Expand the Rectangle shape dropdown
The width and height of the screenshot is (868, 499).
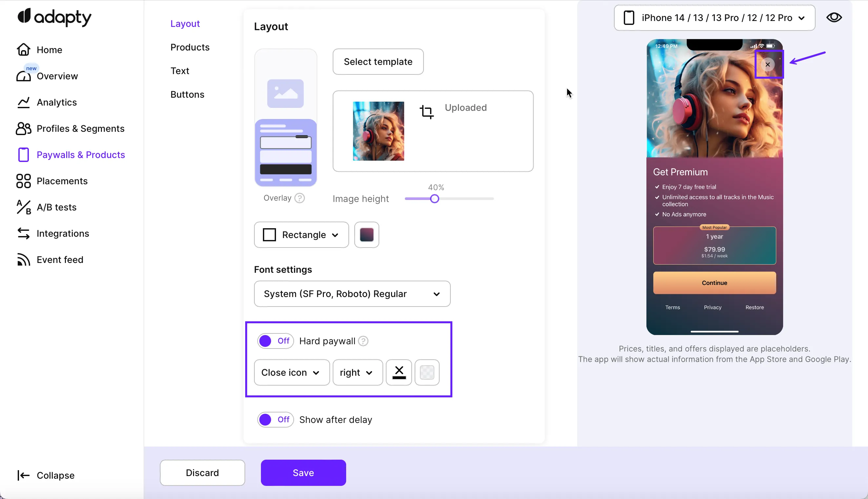click(301, 235)
